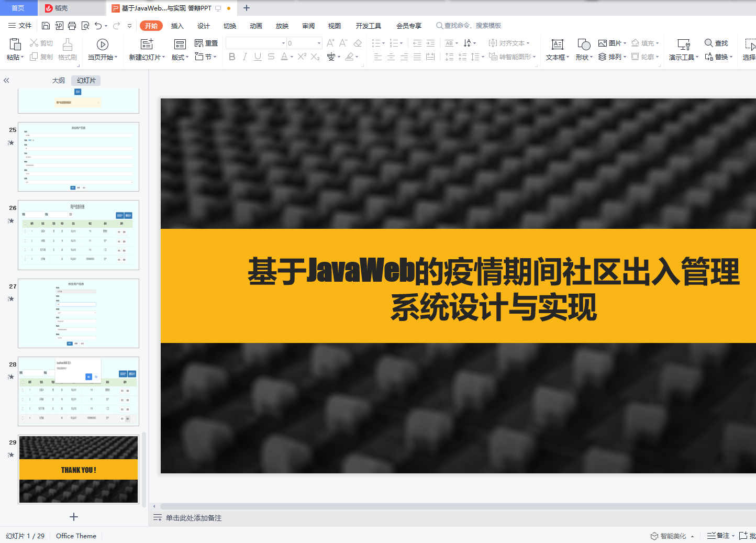The image size is (756, 543).
Task: Toggle Strikethrough formatting
Action: coord(271,57)
